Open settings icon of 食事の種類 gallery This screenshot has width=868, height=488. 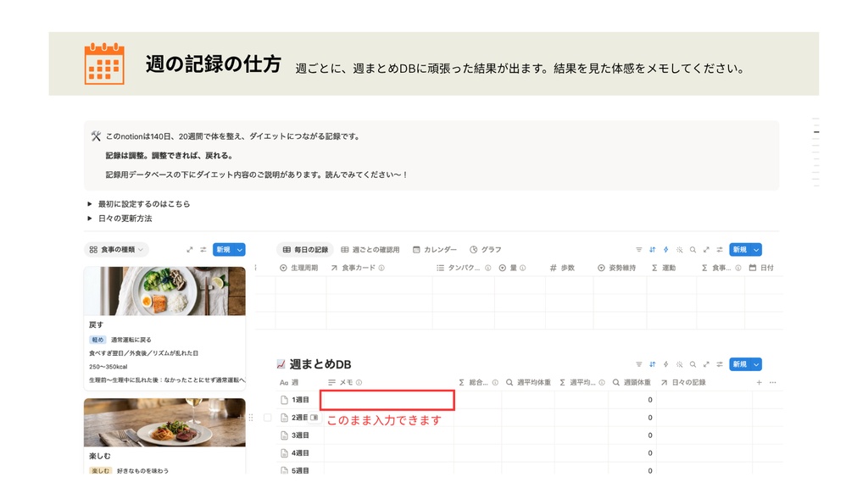(203, 250)
